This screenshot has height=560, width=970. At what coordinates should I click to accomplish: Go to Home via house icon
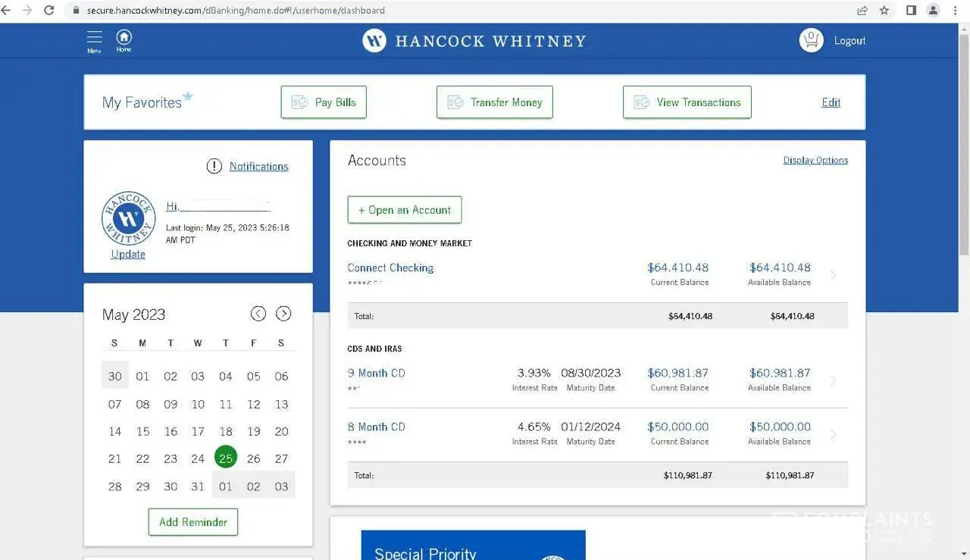coord(124,40)
